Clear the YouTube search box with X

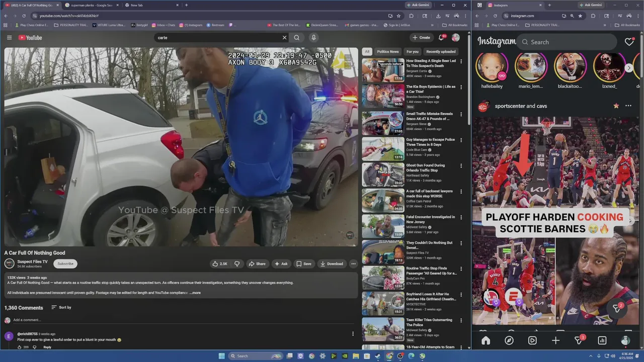(x=284, y=38)
